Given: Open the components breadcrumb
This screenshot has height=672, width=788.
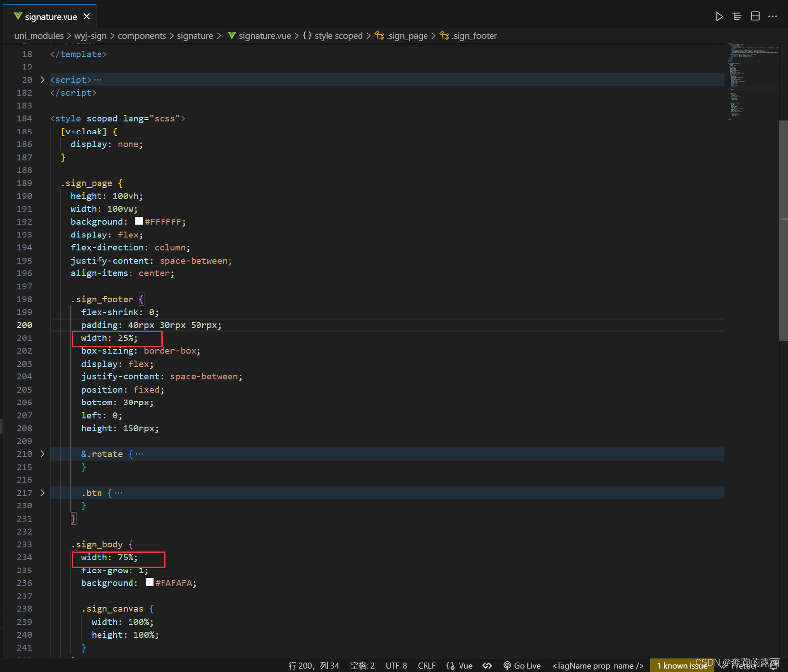Looking at the screenshot, I should [x=142, y=36].
